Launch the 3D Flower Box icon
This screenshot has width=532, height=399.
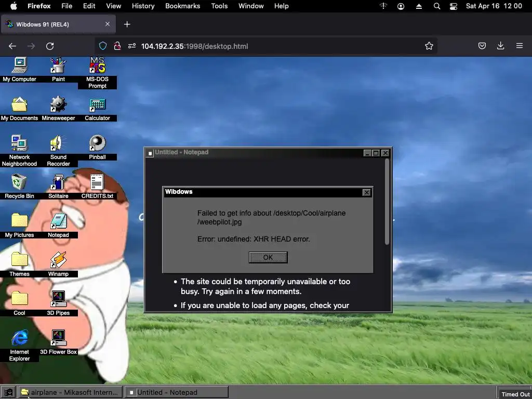click(x=58, y=342)
